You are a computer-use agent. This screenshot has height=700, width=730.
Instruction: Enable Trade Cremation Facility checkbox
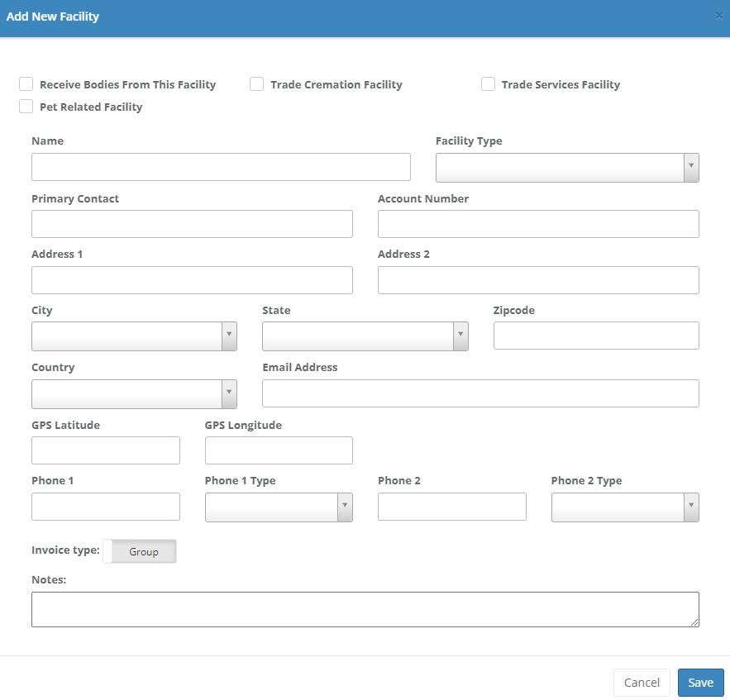(x=257, y=84)
